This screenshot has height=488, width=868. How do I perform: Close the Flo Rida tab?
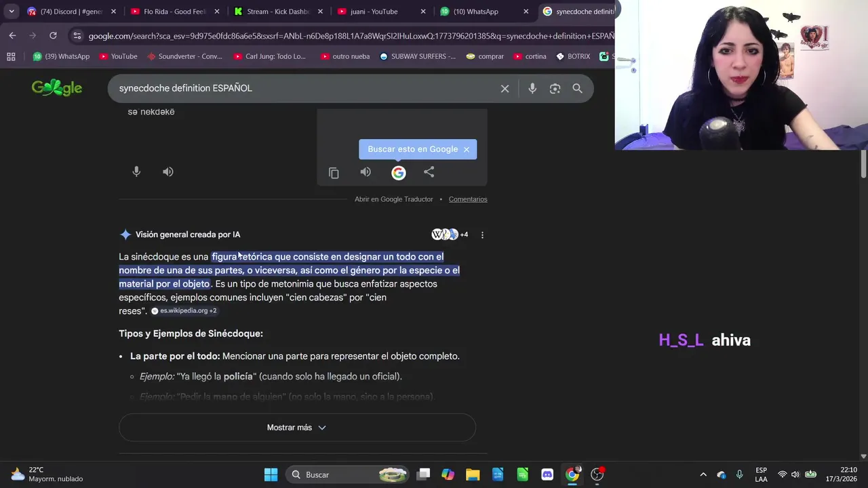216,12
